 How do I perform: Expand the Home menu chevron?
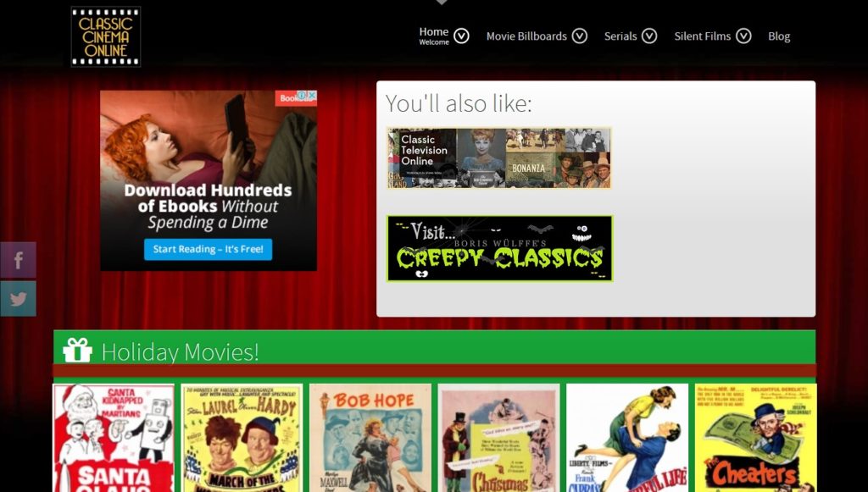[x=461, y=36]
